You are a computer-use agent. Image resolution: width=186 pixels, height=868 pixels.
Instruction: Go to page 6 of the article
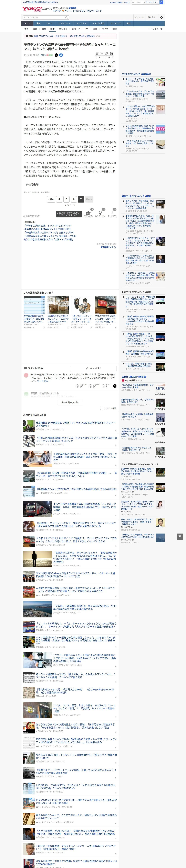(74, 199)
